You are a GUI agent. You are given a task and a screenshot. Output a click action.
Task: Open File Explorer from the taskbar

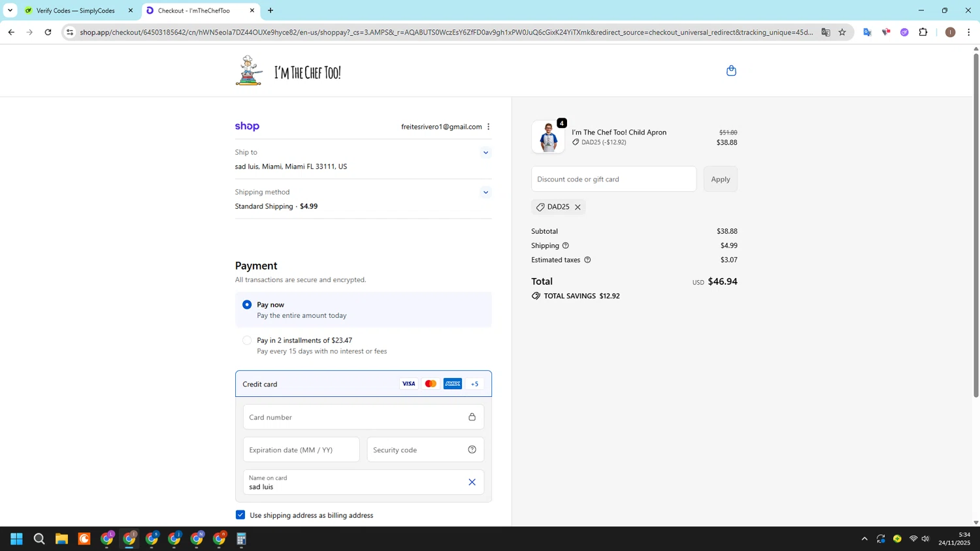(x=61, y=539)
